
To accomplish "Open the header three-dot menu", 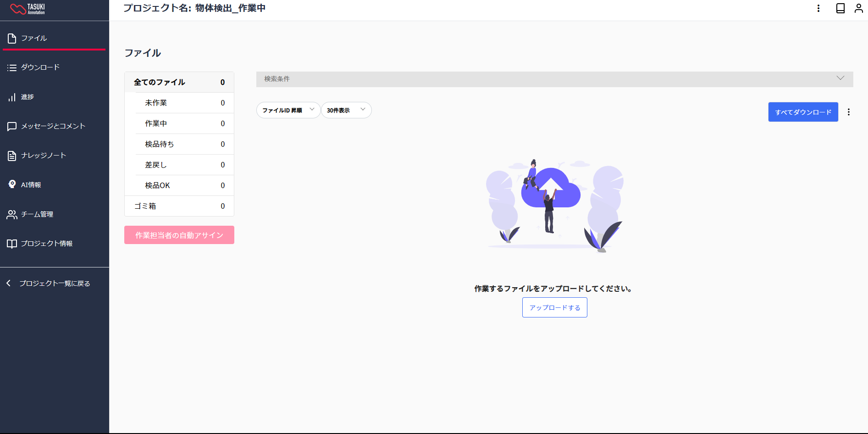I will 818,8.
